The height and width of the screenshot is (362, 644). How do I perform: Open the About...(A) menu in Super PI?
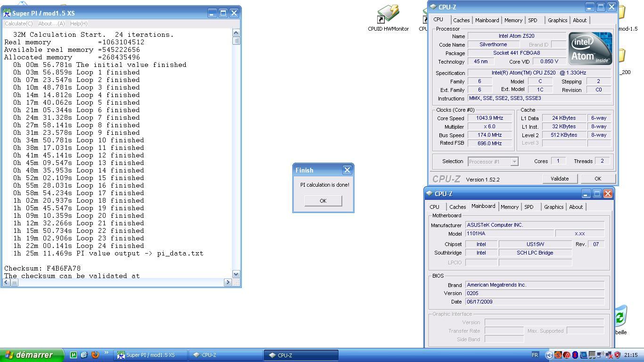click(51, 24)
